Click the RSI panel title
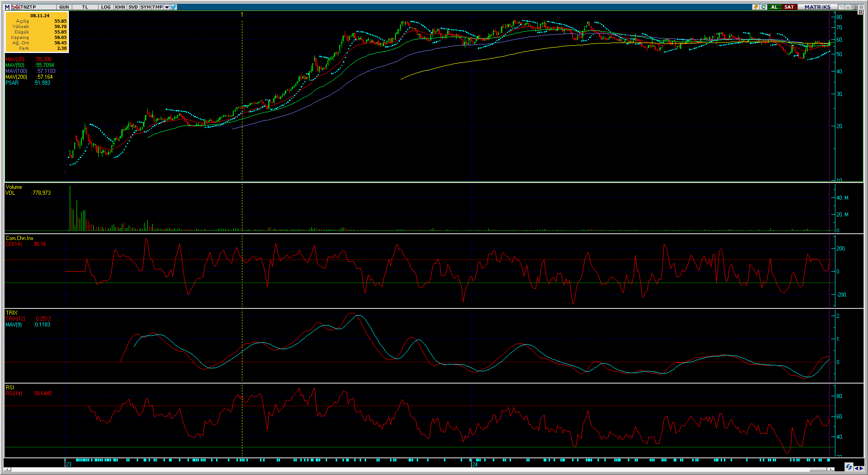The image size is (868, 475). pos(10,388)
